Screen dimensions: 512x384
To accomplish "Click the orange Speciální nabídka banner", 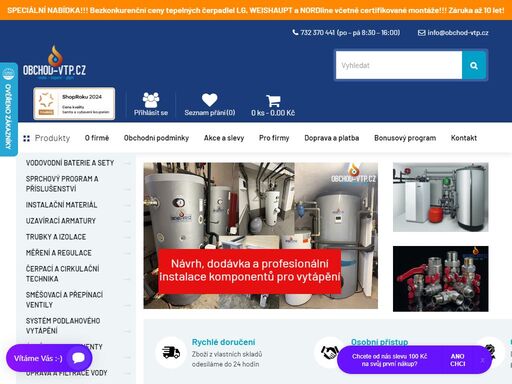I will point(256,10).
